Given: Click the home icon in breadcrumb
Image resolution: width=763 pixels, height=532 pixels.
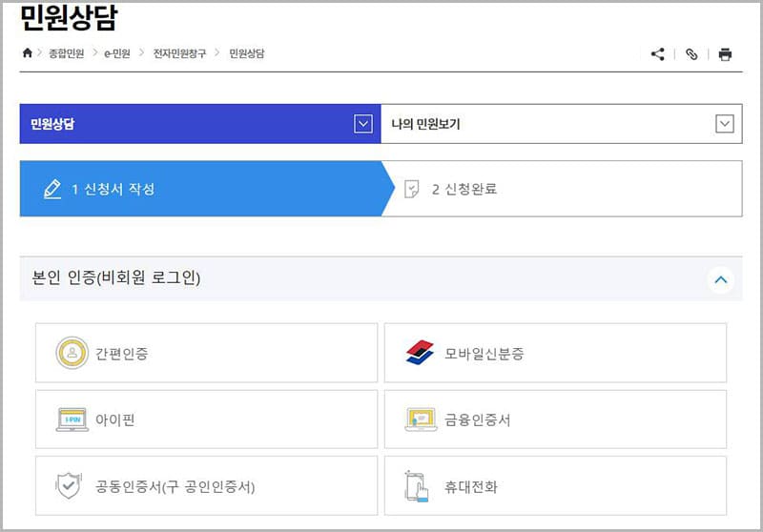Looking at the screenshot, I should pyautogui.click(x=27, y=53).
